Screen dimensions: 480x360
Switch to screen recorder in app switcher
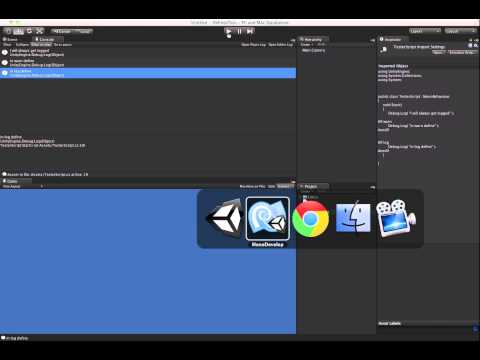point(396,218)
